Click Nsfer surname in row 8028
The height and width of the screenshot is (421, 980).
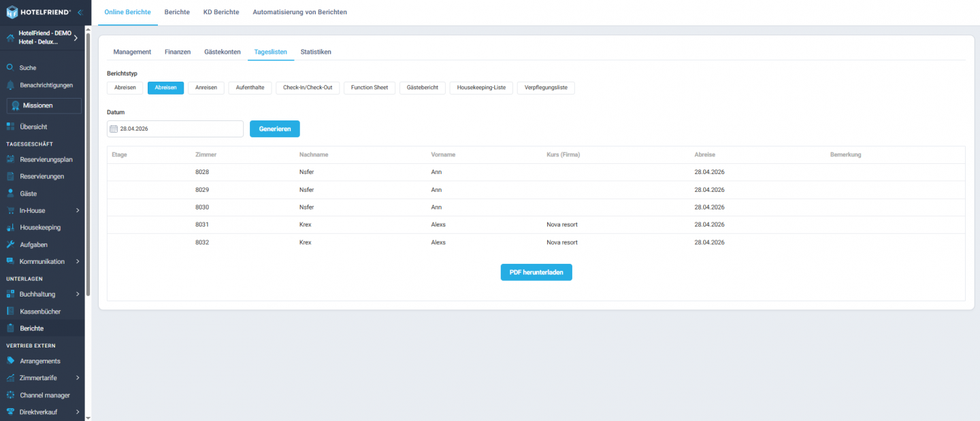click(x=306, y=172)
